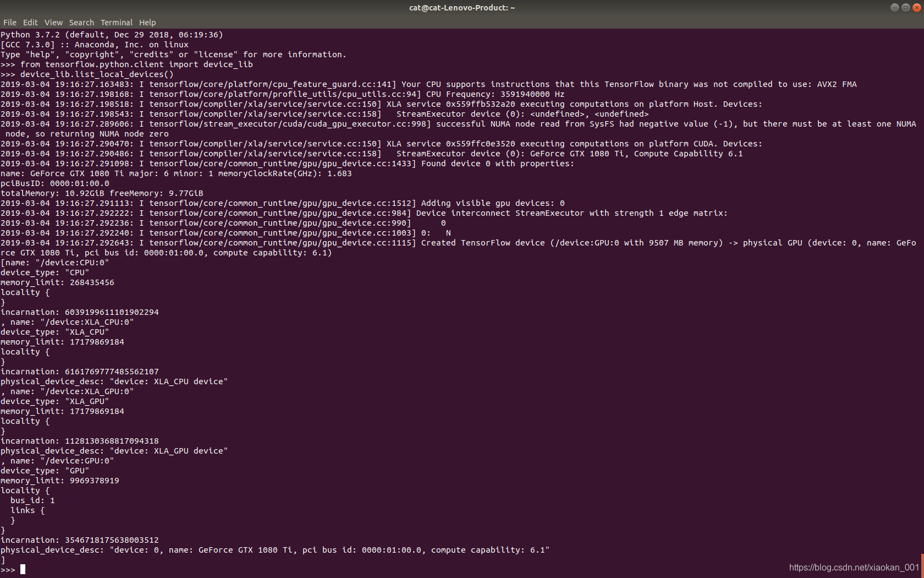This screenshot has width=924, height=578.
Task: Click the 'gpu_device.cc:1003] 0: N' line
Action: point(226,233)
